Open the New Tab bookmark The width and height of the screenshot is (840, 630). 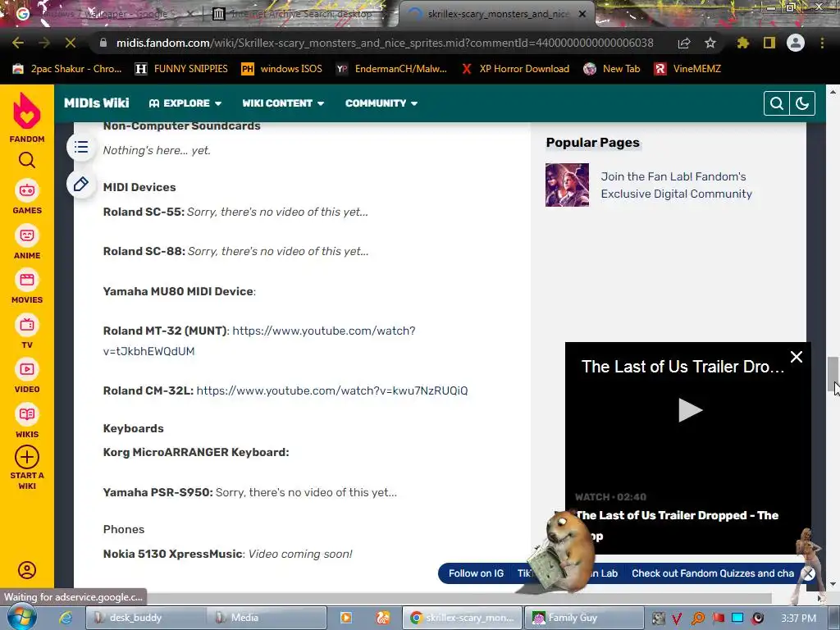612,69
